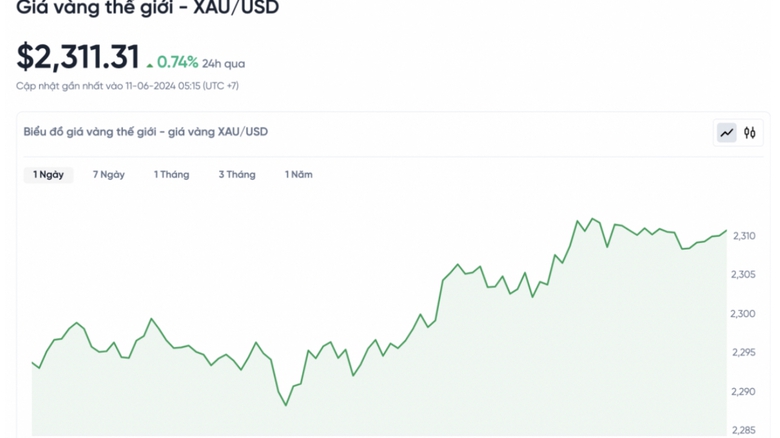780x438 pixels.
Task: Click the lowest dip on the chart line
Action: pyautogui.click(x=286, y=405)
